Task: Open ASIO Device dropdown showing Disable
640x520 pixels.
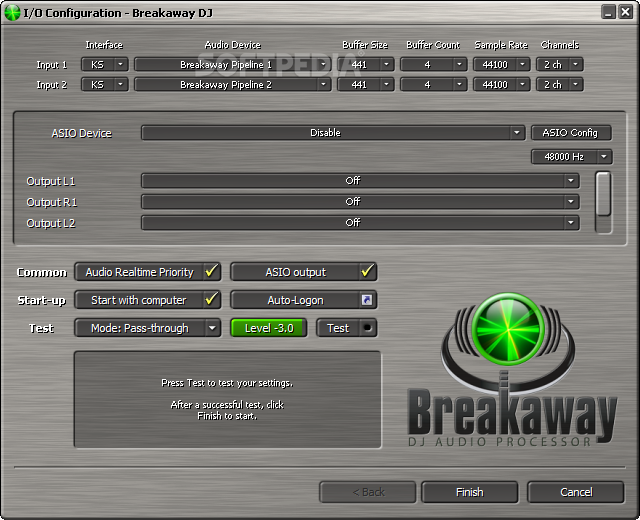Action: 333,133
